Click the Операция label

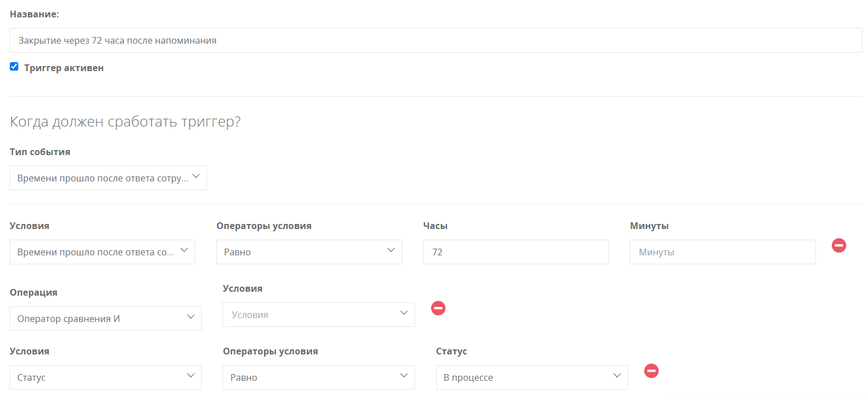[34, 292]
